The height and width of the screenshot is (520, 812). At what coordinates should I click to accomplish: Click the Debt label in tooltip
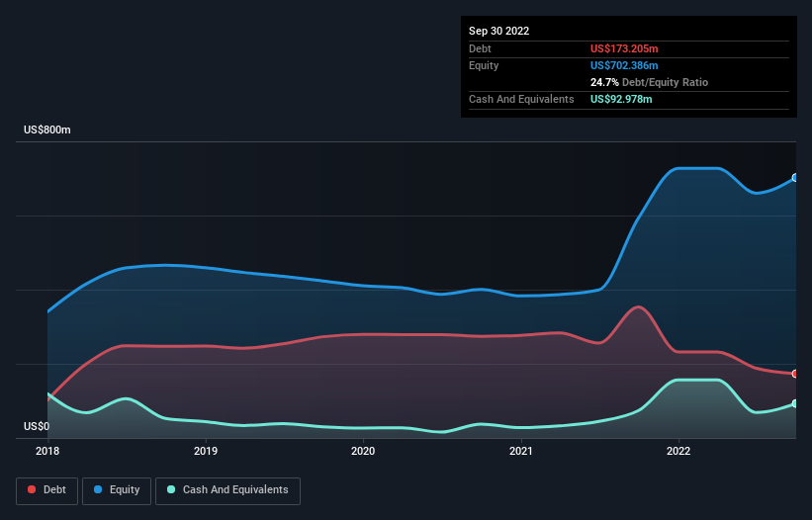480,48
